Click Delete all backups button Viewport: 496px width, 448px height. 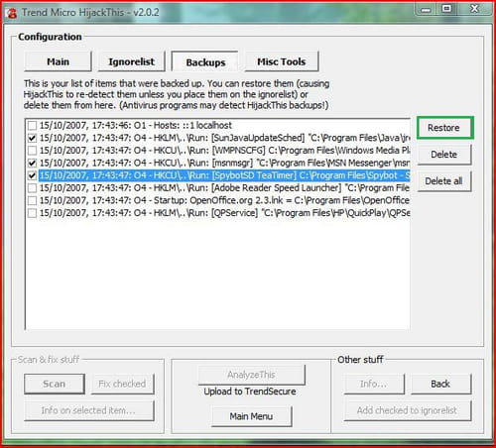point(444,181)
